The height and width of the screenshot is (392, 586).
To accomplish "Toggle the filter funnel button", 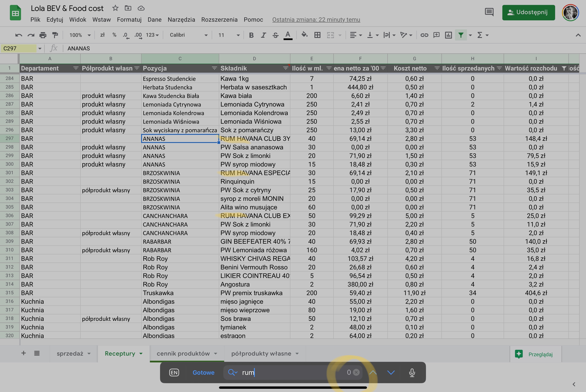I will click(461, 35).
